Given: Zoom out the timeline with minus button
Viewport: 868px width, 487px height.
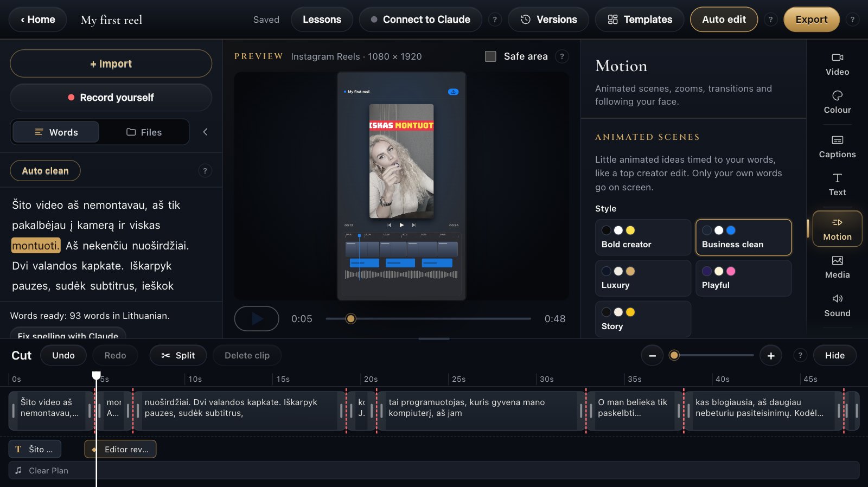Looking at the screenshot, I should coord(652,356).
